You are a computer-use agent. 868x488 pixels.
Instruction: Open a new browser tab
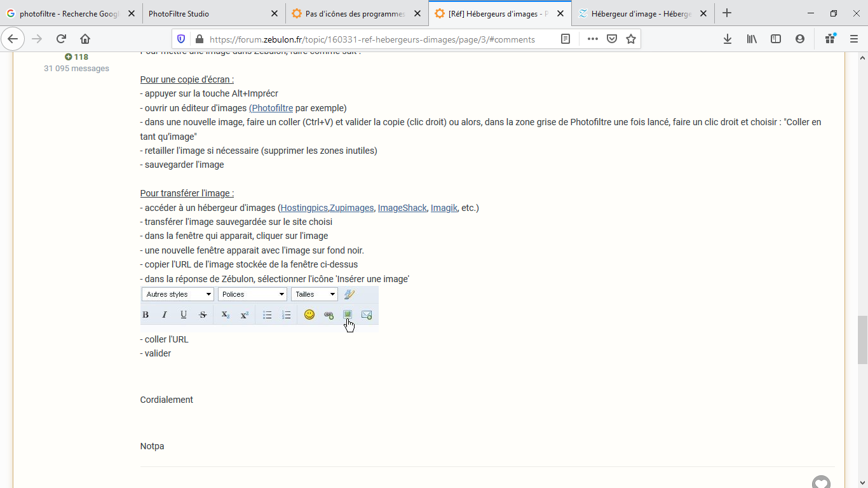tap(727, 13)
